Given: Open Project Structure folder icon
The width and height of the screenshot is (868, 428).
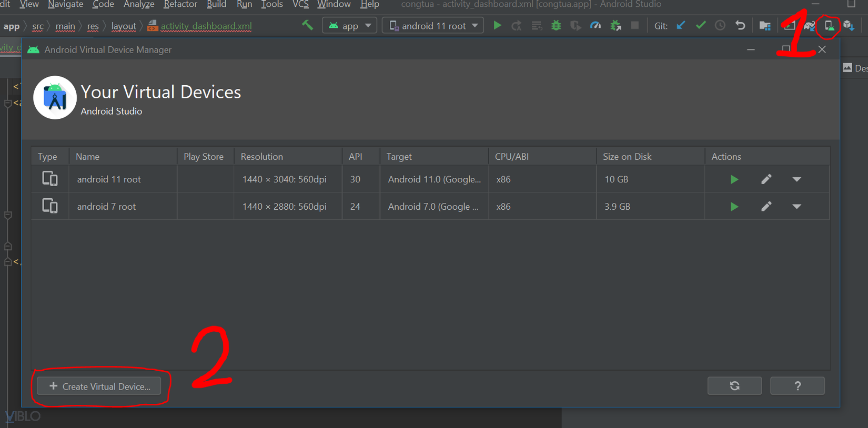Looking at the screenshot, I should (765, 25).
